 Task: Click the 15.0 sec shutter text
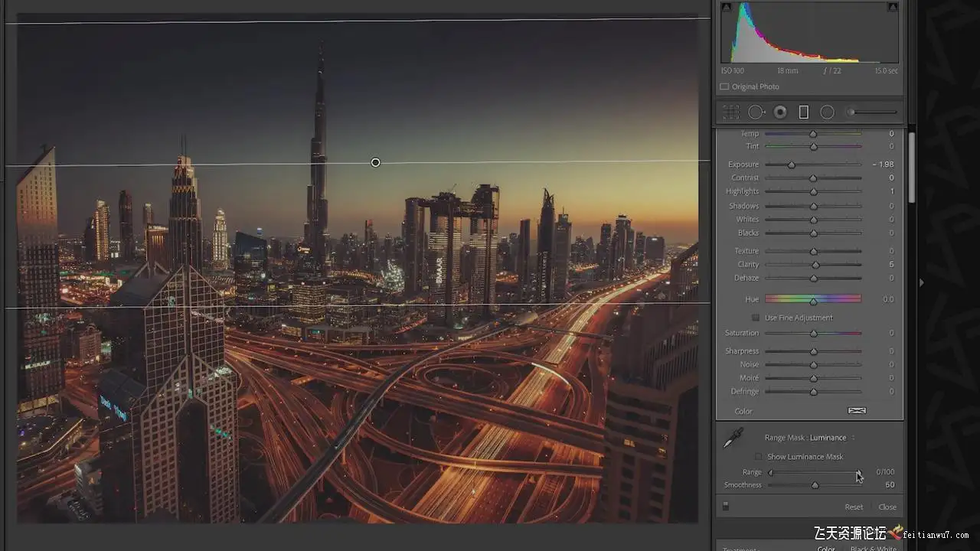tap(886, 71)
